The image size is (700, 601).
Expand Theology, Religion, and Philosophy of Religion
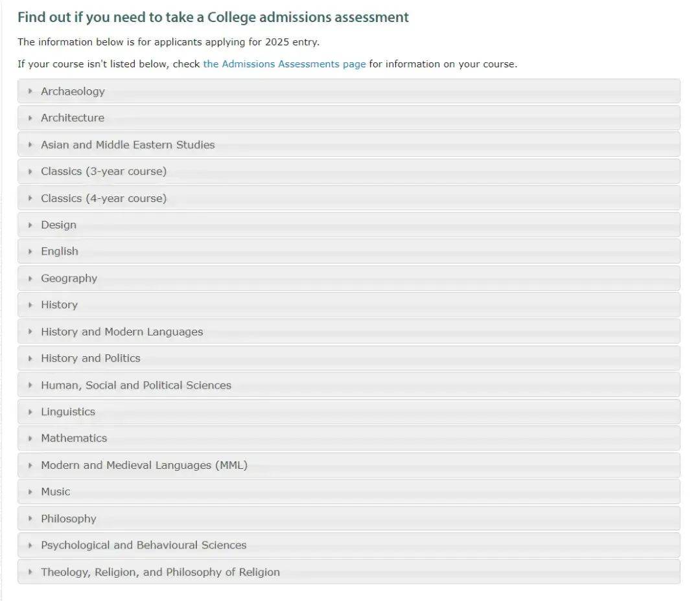tap(160, 572)
